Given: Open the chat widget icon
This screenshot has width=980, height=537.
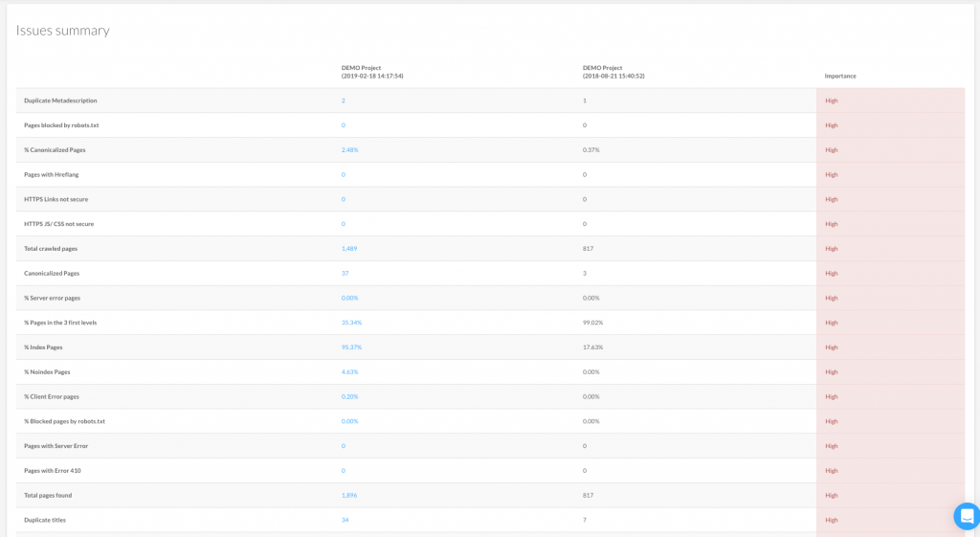Looking at the screenshot, I should pos(967,516).
